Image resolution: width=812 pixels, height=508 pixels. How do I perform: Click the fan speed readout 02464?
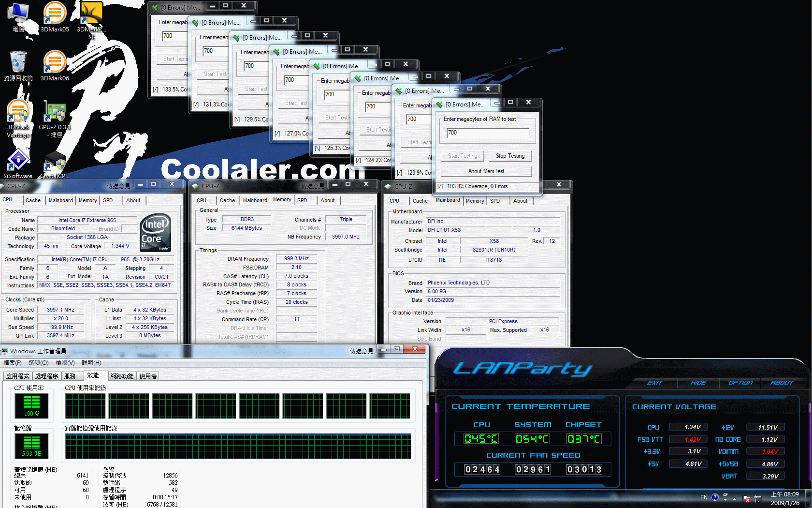(482, 469)
